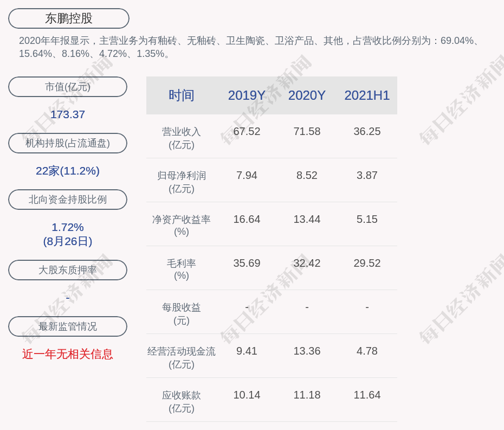The image size is (504, 430).
Task: Select the 11.64 receivables cell
Action: pyautogui.click(x=367, y=395)
